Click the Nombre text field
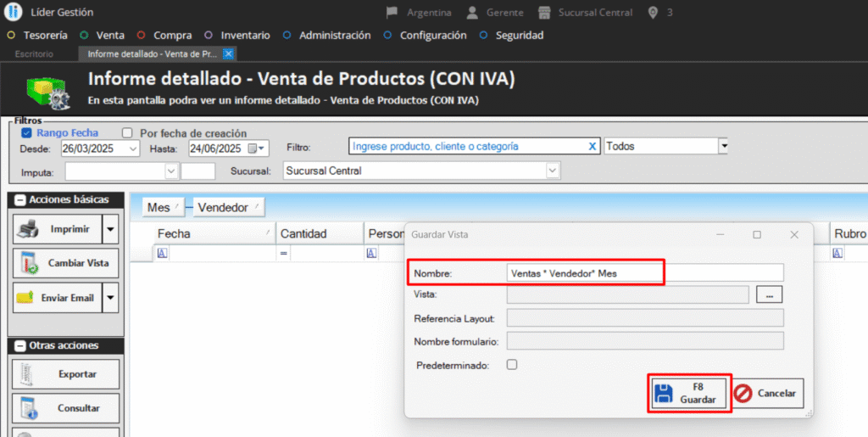868x437 pixels. tap(644, 272)
